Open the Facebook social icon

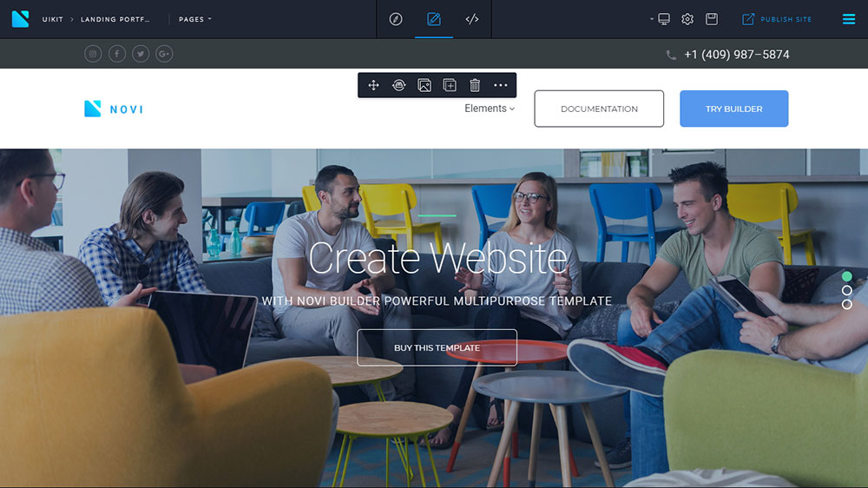click(x=117, y=54)
